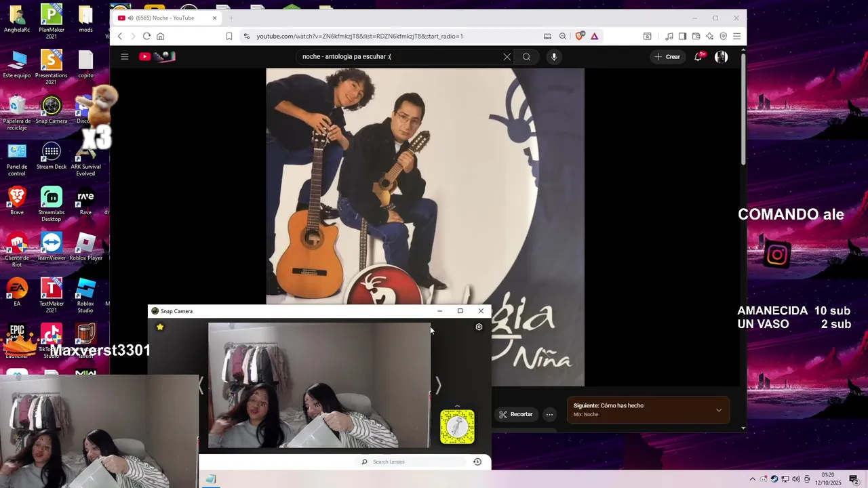The image size is (868, 488).
Task: Clear the YouTube search box text
Action: click(507, 57)
